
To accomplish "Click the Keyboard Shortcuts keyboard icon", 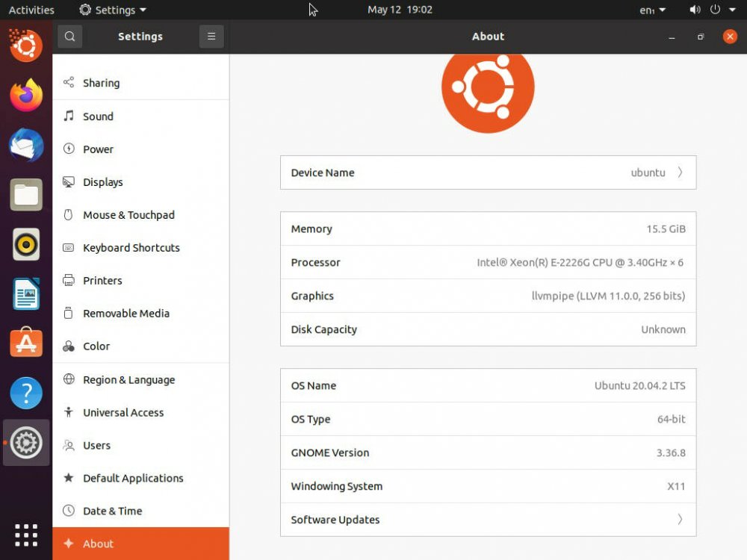I will click(69, 247).
